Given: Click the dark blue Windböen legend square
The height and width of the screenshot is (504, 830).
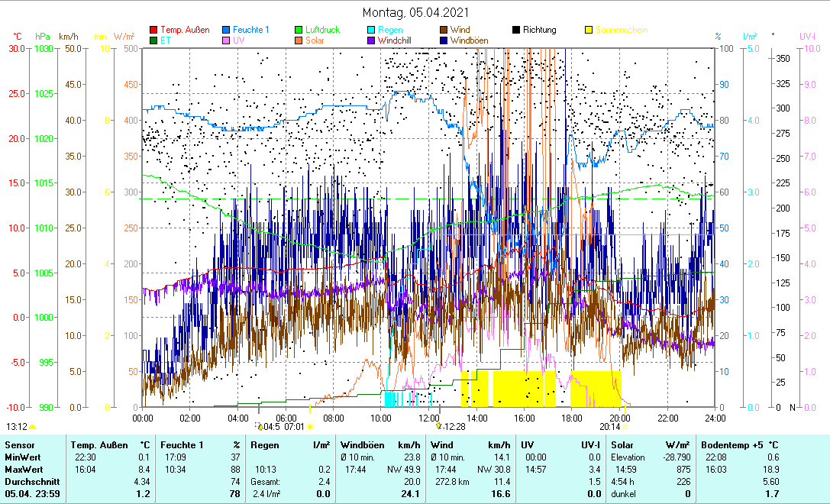Looking at the screenshot, I should (x=444, y=40).
